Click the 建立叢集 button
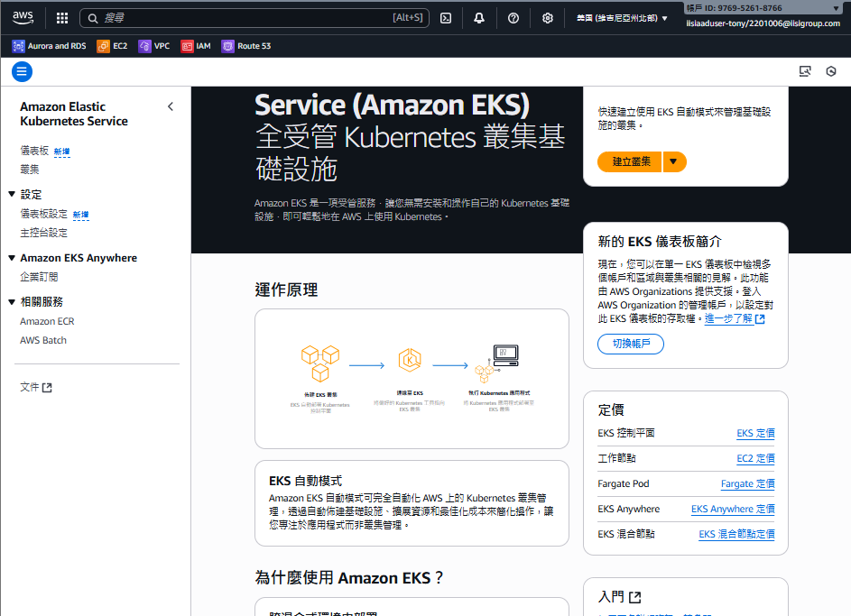The width and height of the screenshot is (851, 616). point(630,161)
